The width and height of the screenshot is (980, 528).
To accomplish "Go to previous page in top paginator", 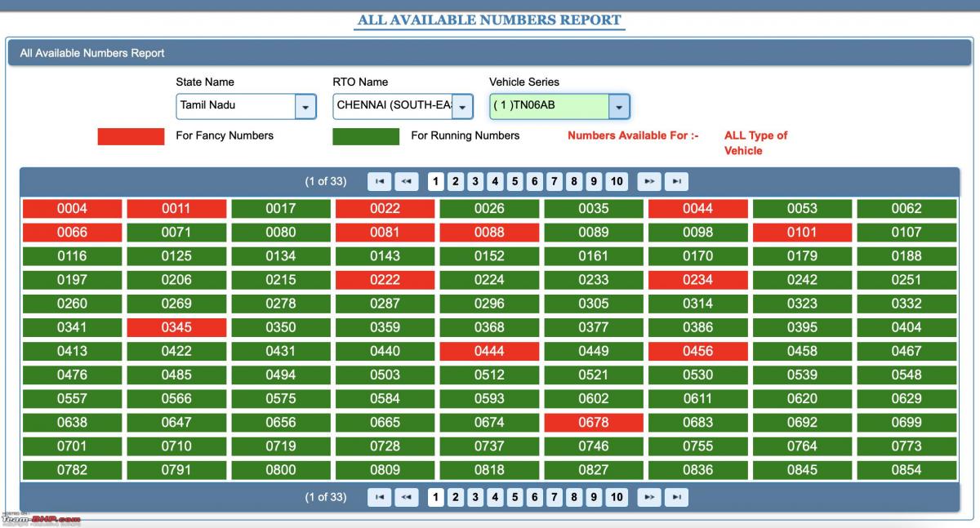I will pos(406,181).
